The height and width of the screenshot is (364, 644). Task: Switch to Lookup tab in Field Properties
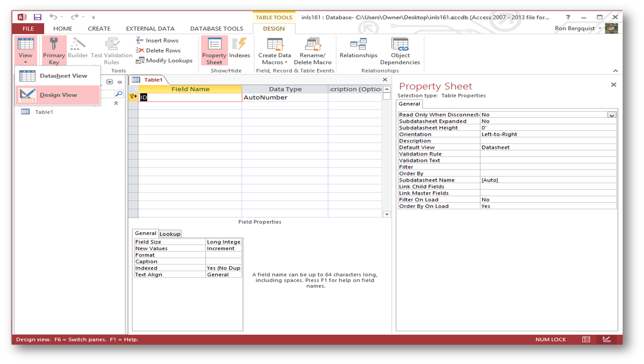pos(170,234)
